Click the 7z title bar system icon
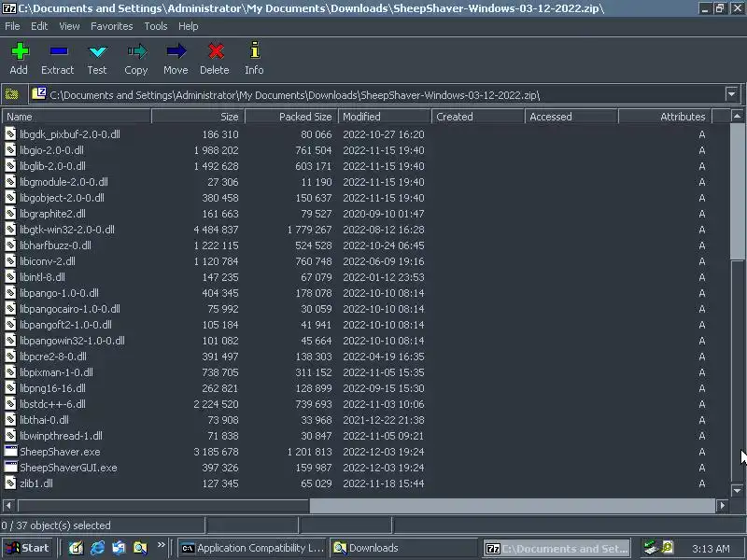Screen dimensions: 747x560 [x=9, y=8]
